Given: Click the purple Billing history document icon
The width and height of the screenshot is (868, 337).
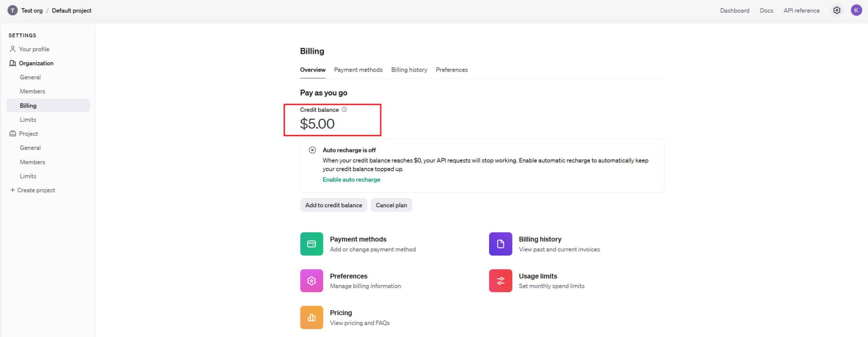Looking at the screenshot, I should (x=501, y=244).
